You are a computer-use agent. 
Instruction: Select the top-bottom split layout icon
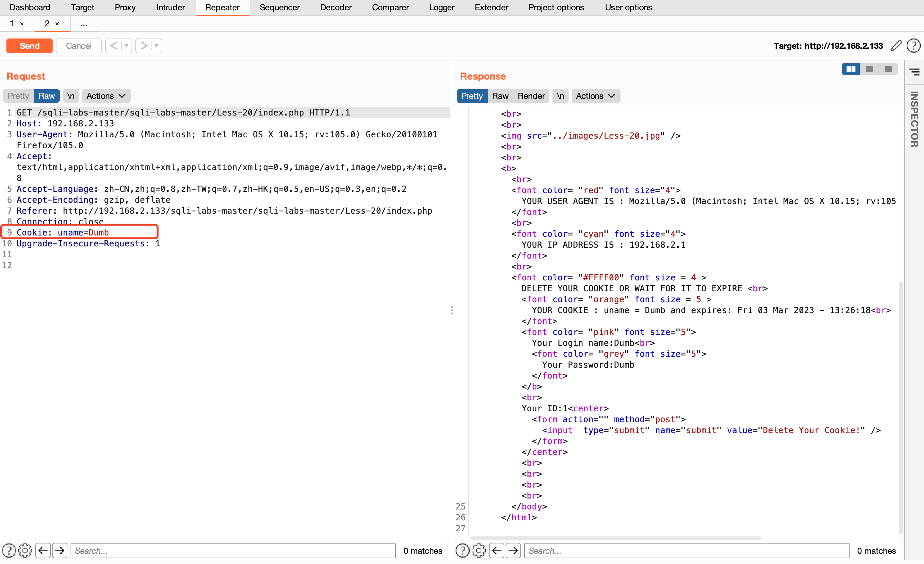click(870, 69)
